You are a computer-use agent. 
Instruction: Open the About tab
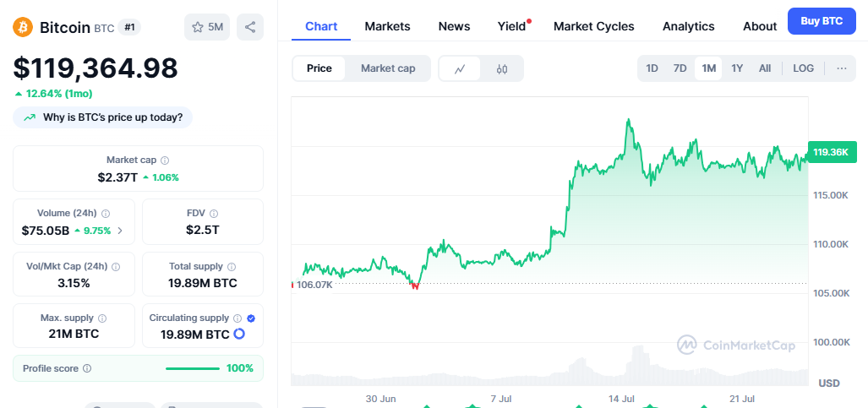click(760, 26)
